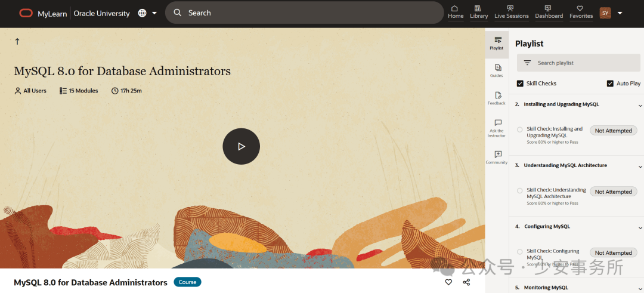This screenshot has width=644, height=293.
Task: Open the Community sidebar panel
Action: 497,158
